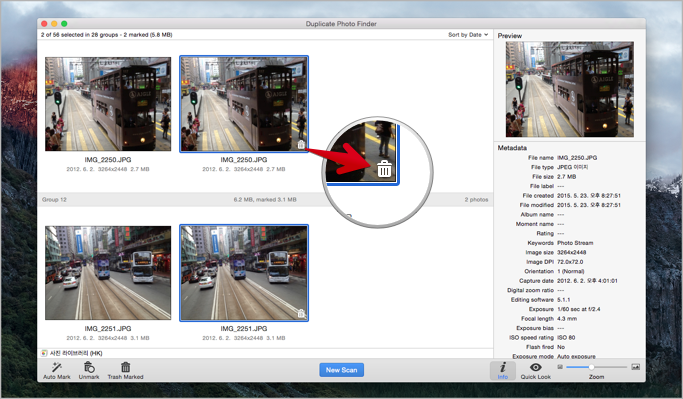Click the Duplicate Photo Finder window title
Image resolution: width=683 pixels, height=399 pixels.
point(341,24)
